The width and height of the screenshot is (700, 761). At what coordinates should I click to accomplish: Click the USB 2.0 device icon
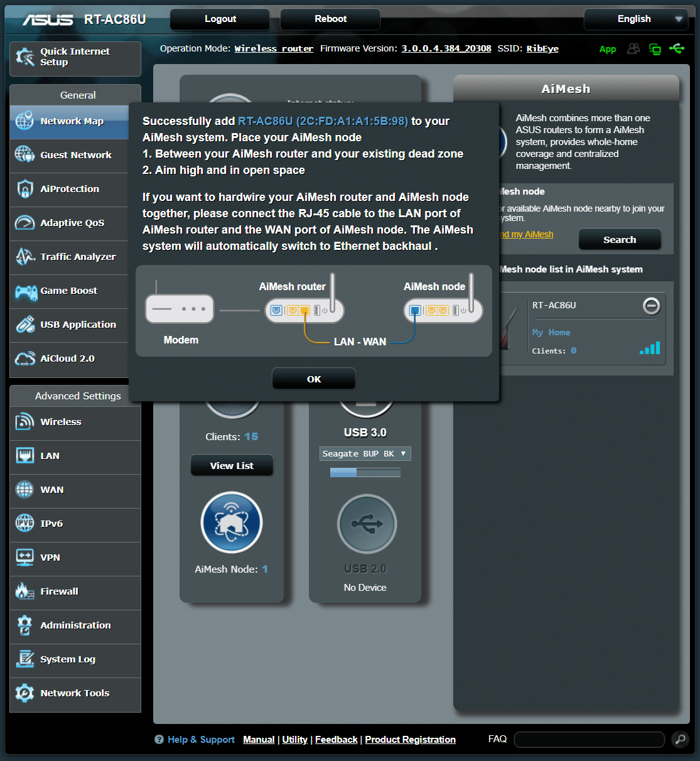(x=367, y=524)
